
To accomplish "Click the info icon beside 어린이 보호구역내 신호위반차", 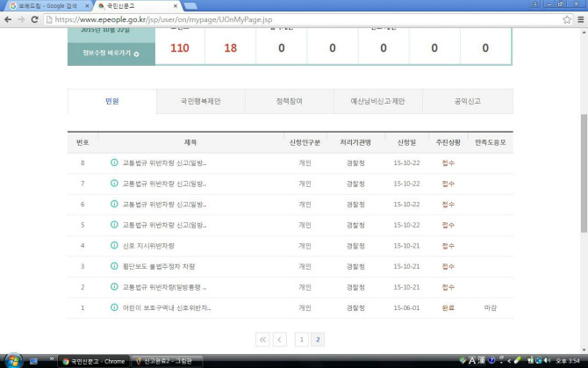I will 114,307.
